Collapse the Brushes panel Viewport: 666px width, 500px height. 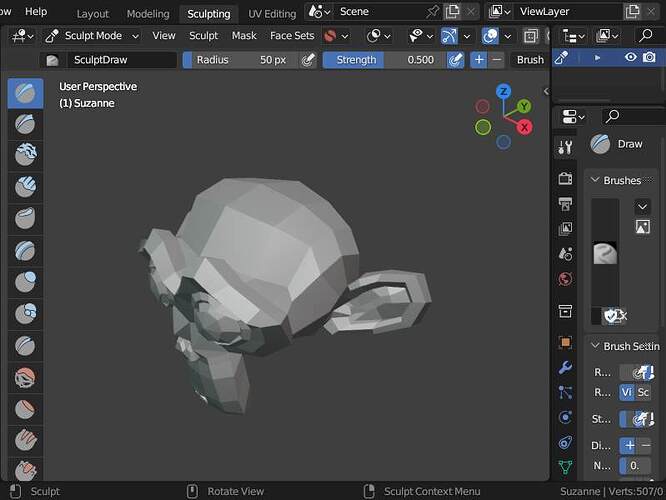(x=595, y=180)
